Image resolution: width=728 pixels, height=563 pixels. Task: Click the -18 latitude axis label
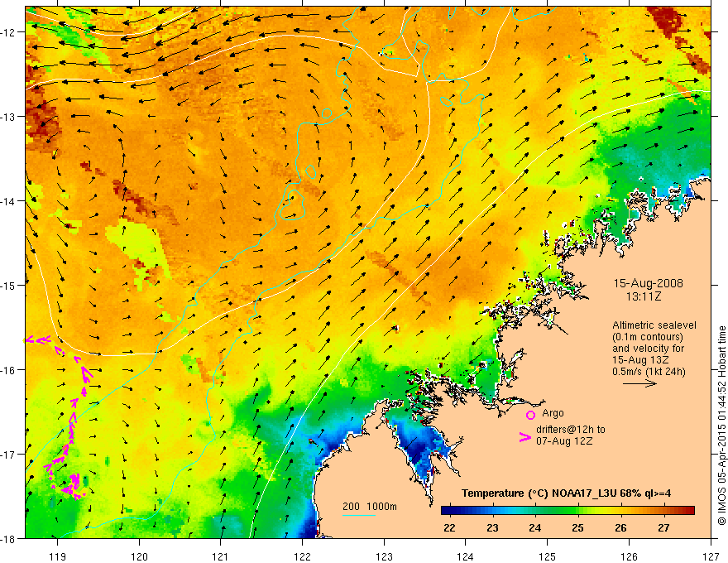click(8, 538)
